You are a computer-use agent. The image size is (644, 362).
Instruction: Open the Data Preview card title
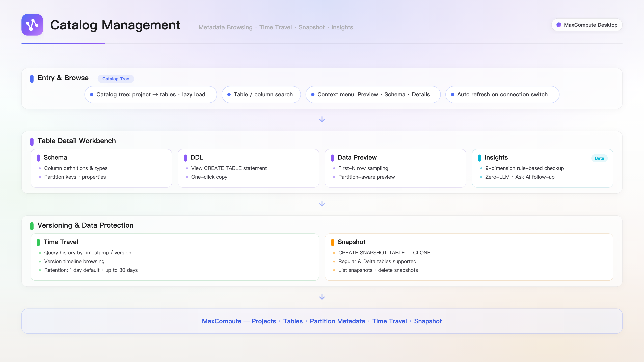point(357,157)
